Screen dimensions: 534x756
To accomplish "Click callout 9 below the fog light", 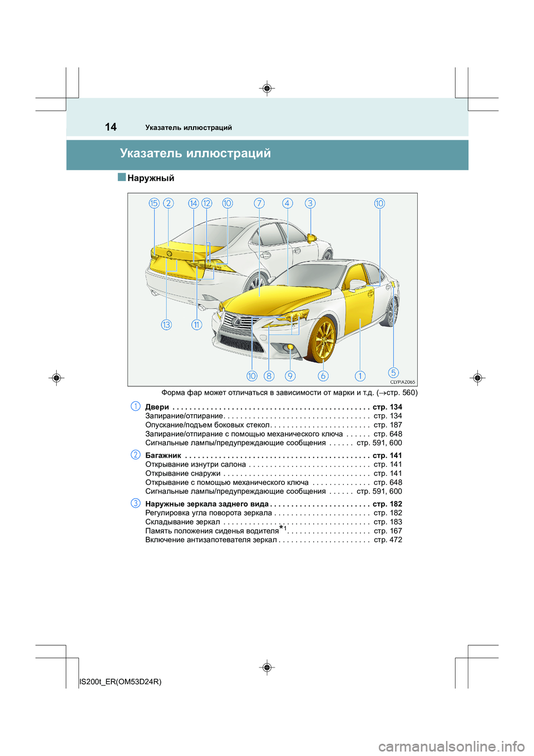I will point(290,376).
